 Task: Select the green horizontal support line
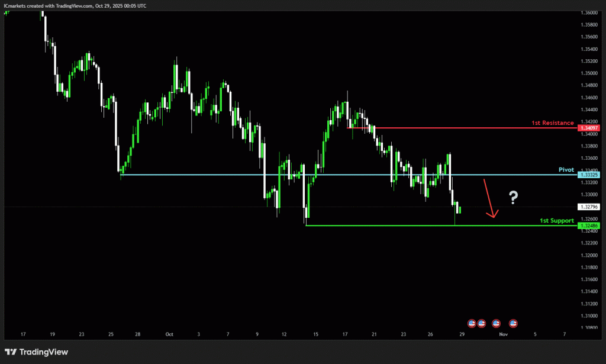[414, 226]
